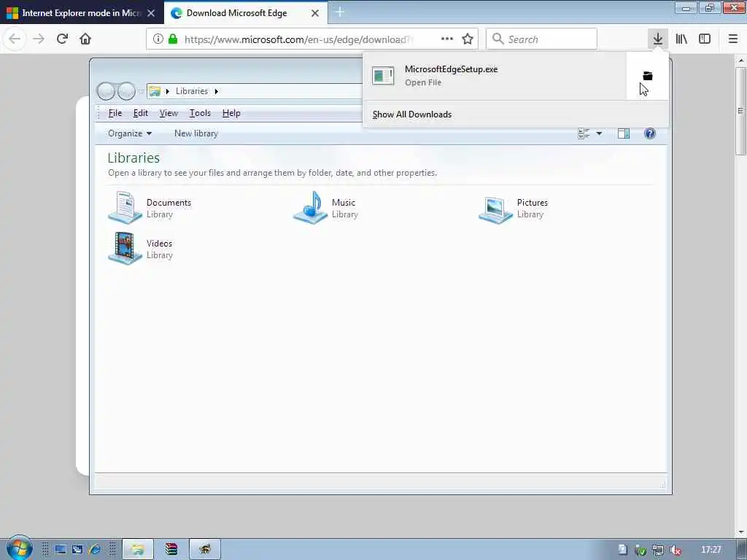Image resolution: width=747 pixels, height=560 pixels.
Task: Open page actions three-dots menu
Action: coord(447,39)
